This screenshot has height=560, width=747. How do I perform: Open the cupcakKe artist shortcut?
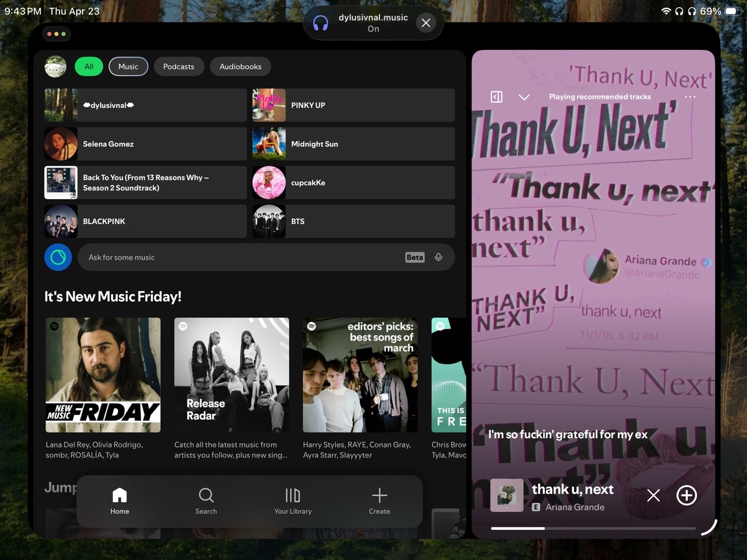point(354,183)
